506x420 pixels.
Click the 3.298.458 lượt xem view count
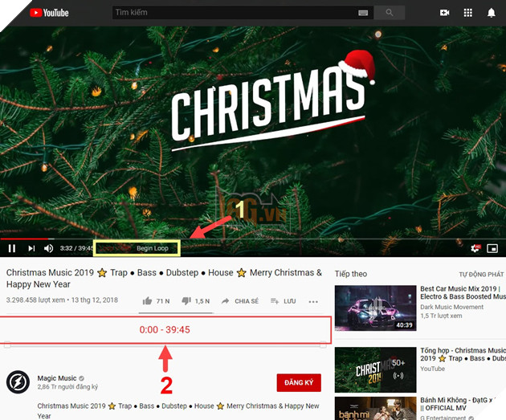(35, 300)
